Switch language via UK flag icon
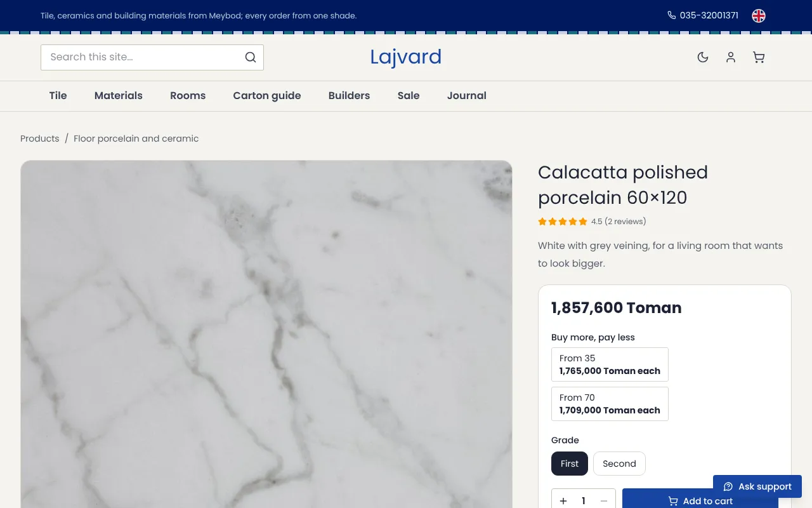 tap(759, 16)
